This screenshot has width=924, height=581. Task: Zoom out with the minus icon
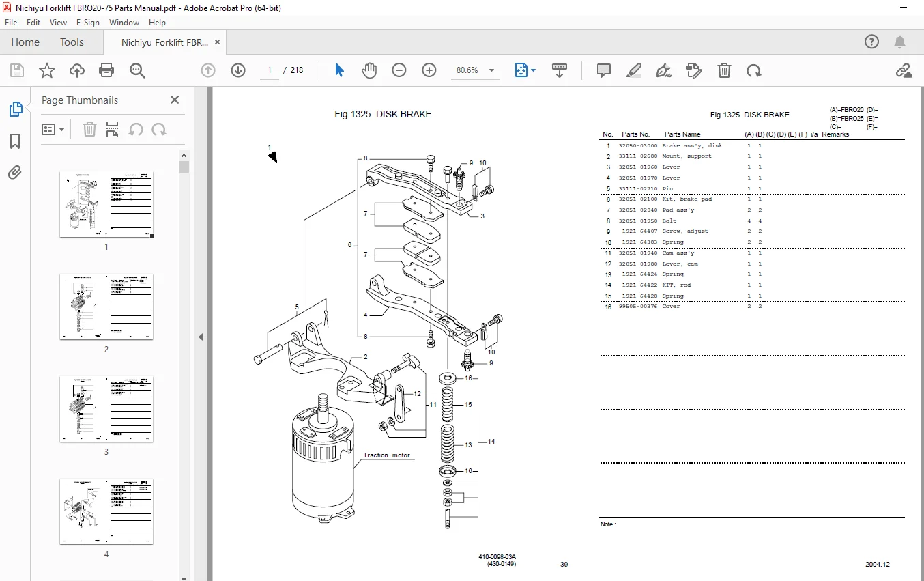[399, 70]
